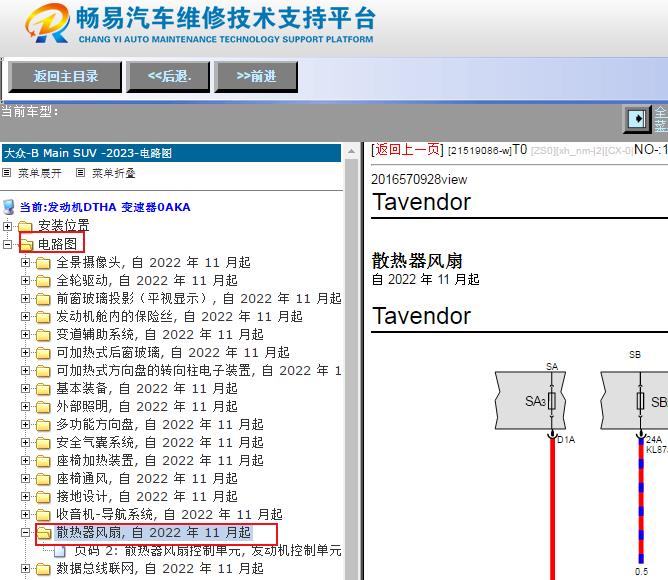
Task: Select 基本装备, 自 2022 年 11 月起
Action: [147, 388]
